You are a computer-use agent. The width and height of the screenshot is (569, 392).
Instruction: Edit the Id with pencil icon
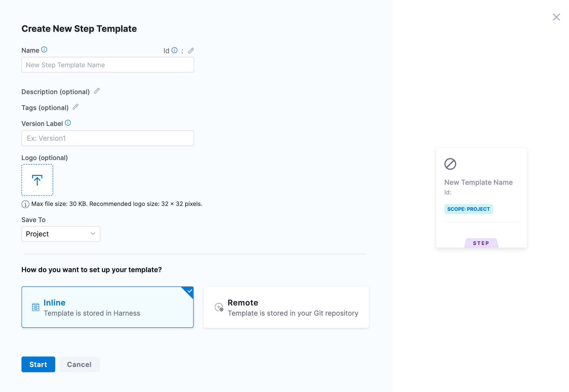[191, 51]
